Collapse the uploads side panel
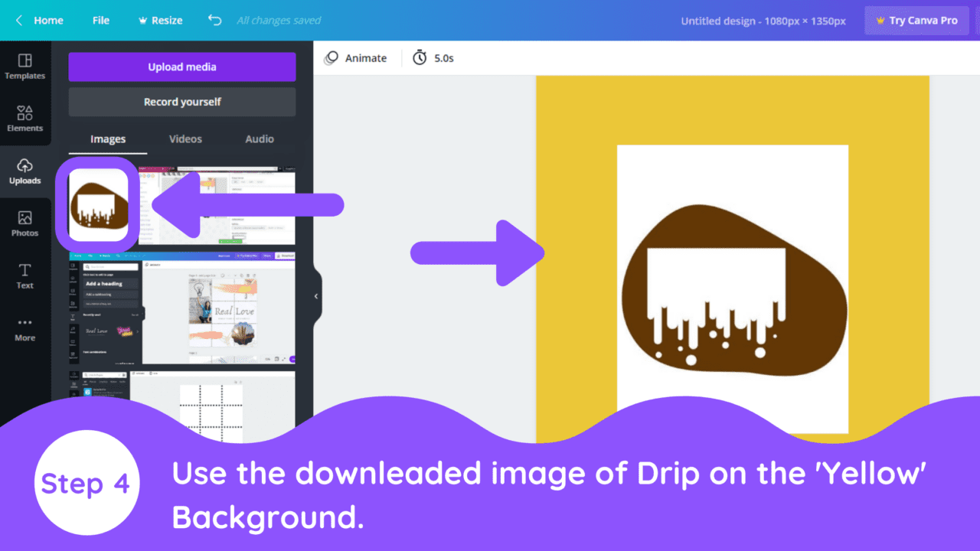 315,296
